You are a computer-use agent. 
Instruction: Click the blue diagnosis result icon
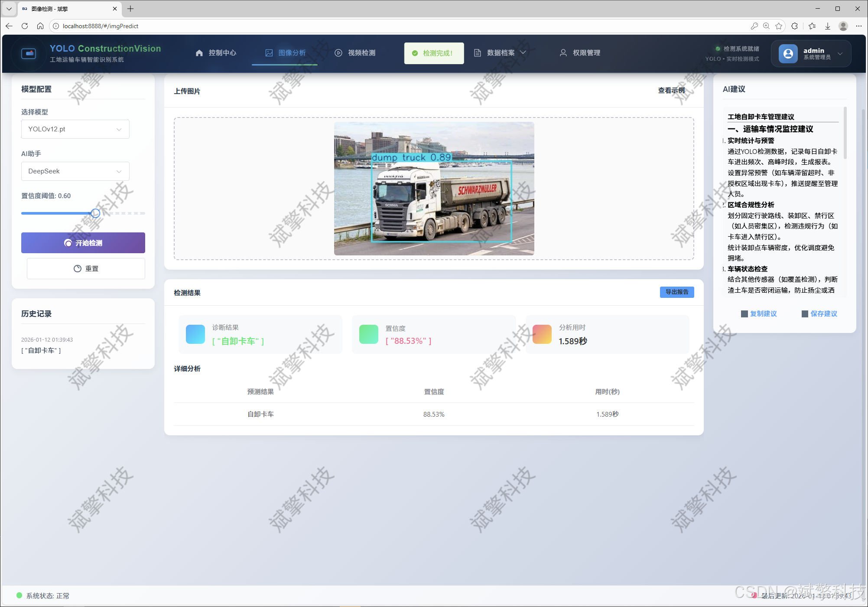click(x=195, y=334)
